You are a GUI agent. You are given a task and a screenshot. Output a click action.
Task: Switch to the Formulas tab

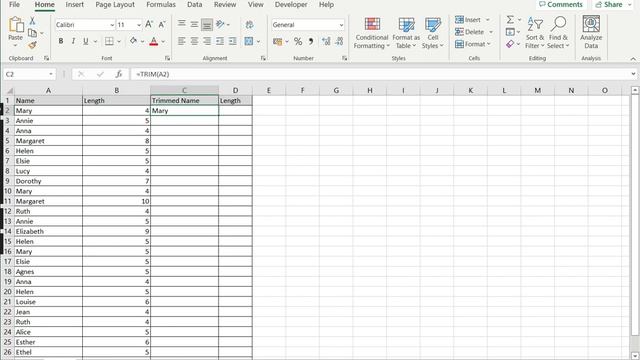tap(161, 4)
